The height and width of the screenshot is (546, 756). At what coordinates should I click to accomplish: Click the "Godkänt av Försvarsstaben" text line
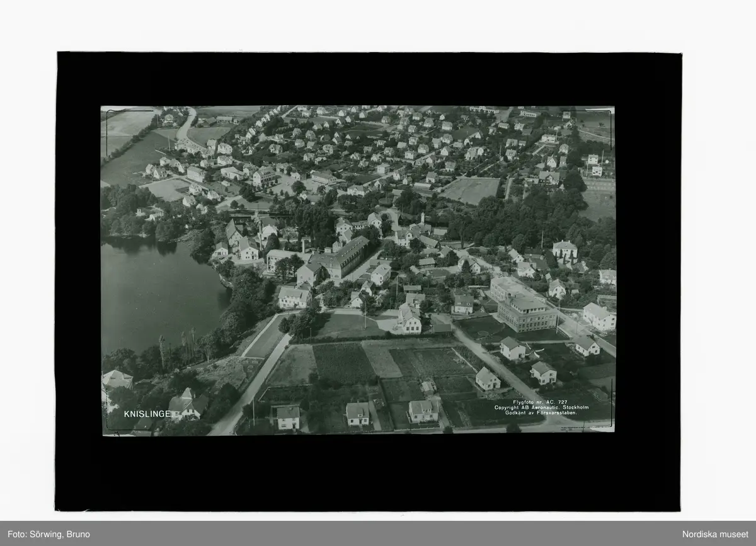(x=540, y=412)
